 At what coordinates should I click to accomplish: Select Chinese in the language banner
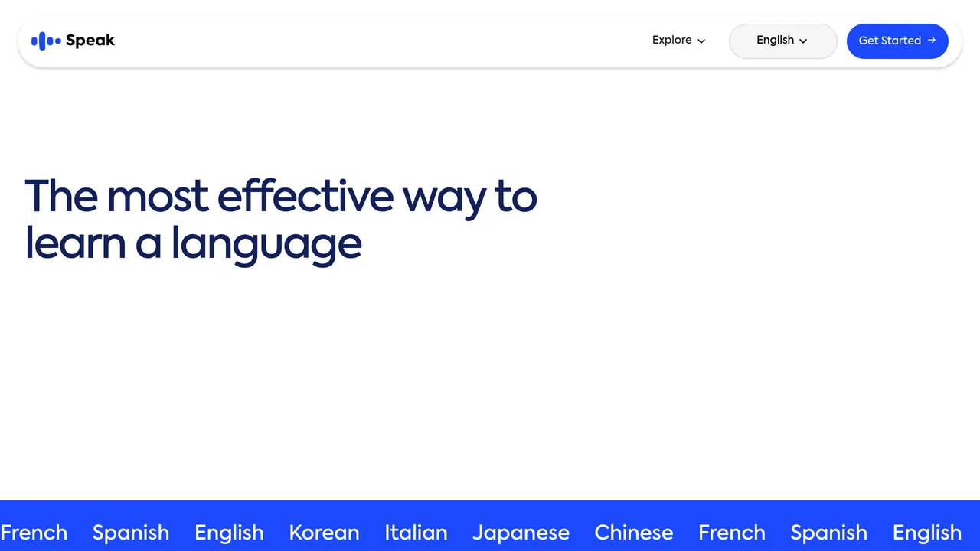(634, 533)
